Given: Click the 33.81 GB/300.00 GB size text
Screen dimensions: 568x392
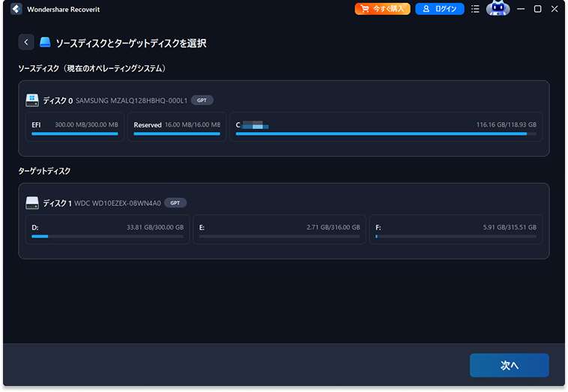Looking at the screenshot, I should [155, 228].
